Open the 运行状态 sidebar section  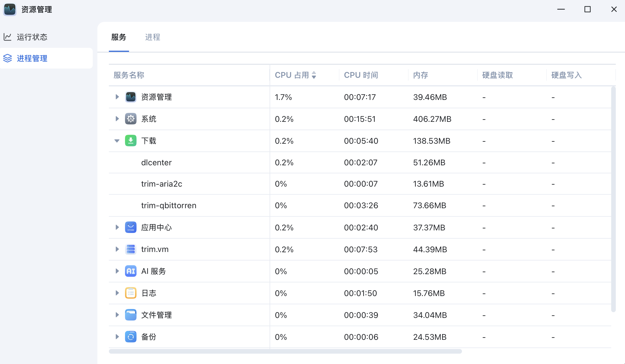tap(32, 37)
